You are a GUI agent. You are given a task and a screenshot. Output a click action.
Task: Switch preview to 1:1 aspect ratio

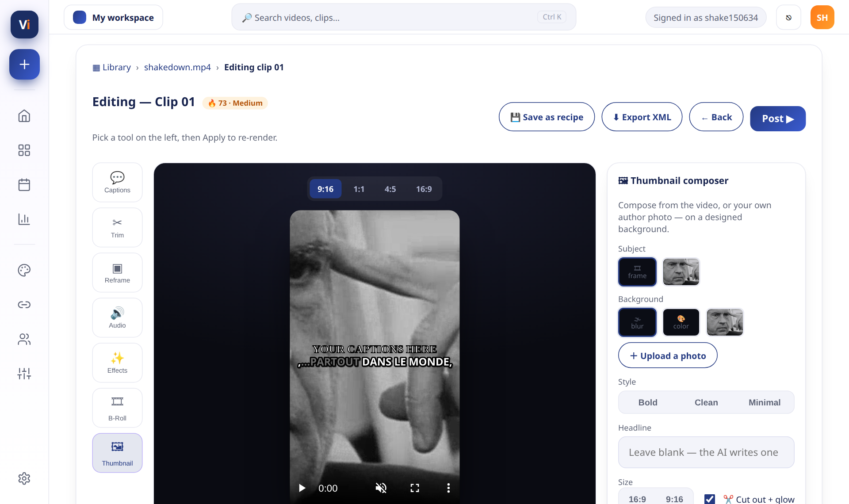pyautogui.click(x=359, y=189)
